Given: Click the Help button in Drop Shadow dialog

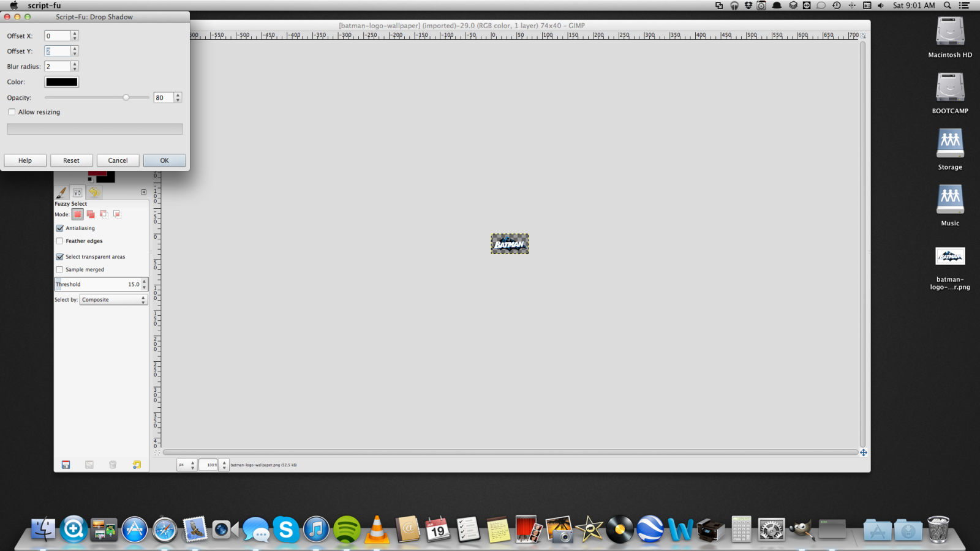Looking at the screenshot, I should 25,160.
